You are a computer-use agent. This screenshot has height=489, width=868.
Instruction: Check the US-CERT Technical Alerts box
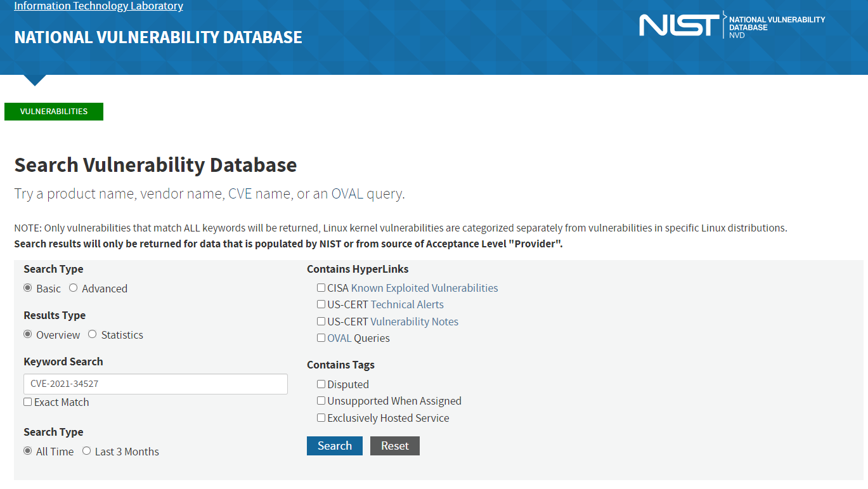(x=321, y=304)
